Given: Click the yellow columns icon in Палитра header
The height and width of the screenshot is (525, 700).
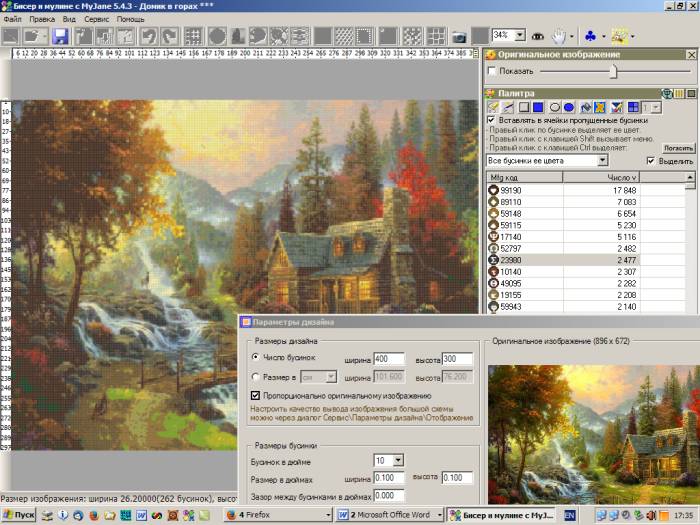Looking at the screenshot, I should [x=679, y=93].
